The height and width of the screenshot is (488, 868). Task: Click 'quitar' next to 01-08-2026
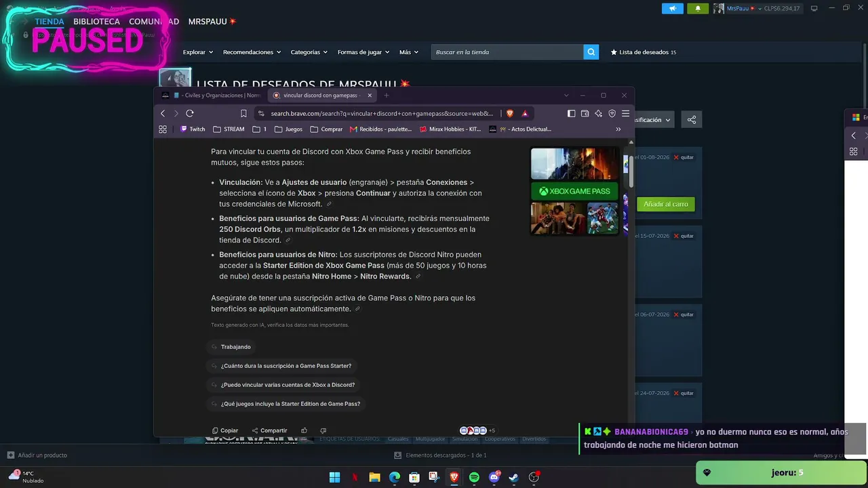tap(684, 157)
